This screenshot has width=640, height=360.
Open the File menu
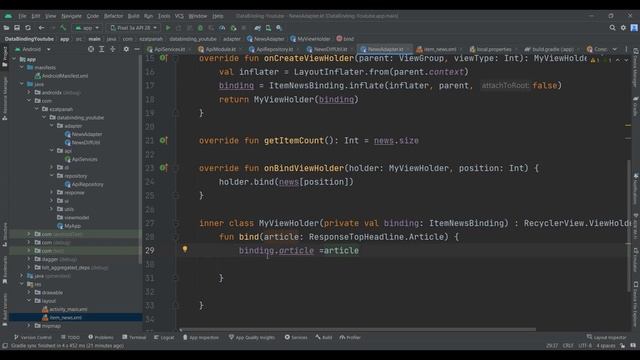click(x=22, y=16)
